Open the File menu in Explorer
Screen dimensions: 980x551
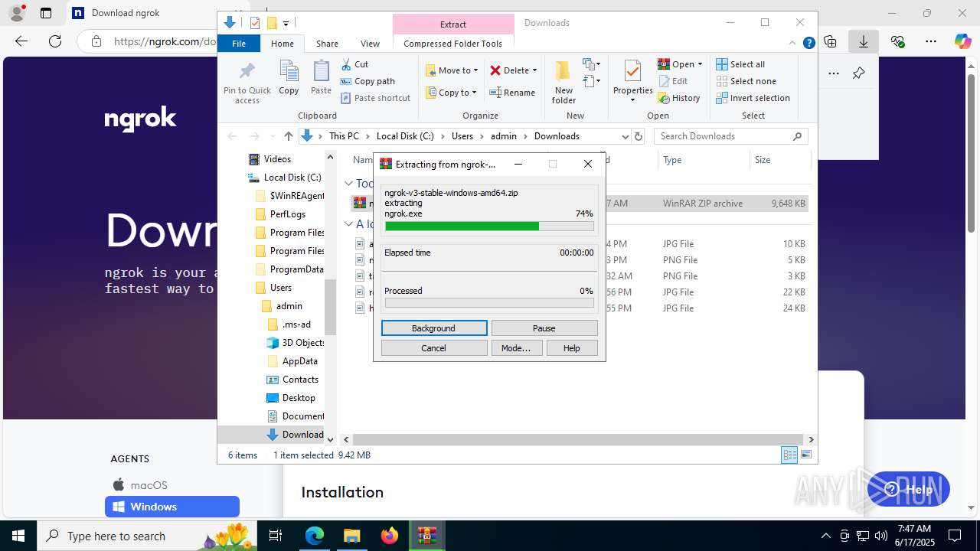click(x=239, y=44)
